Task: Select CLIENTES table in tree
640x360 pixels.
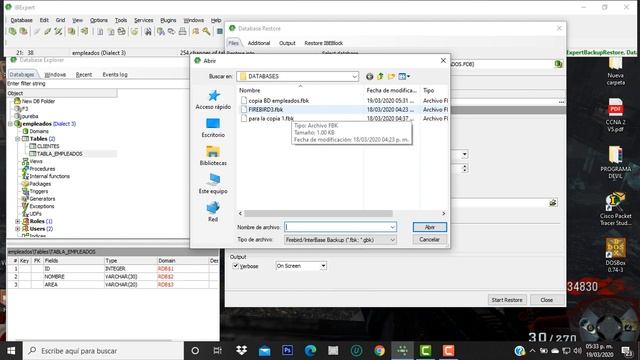Action: pyautogui.click(x=48, y=146)
